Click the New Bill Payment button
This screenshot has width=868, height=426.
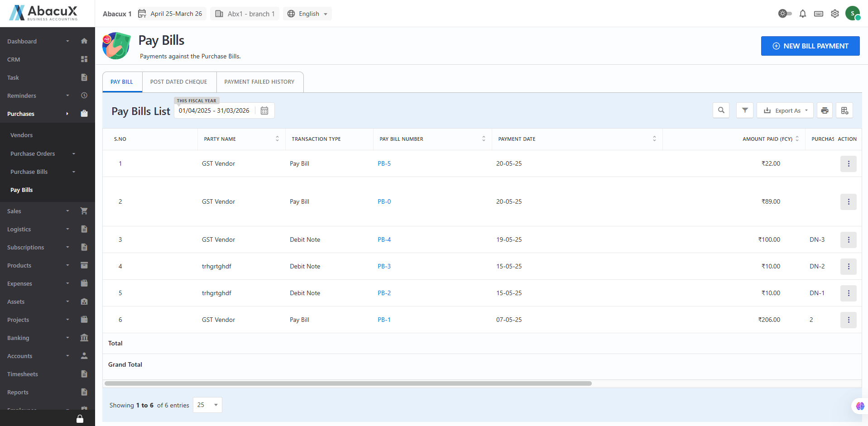(x=810, y=46)
